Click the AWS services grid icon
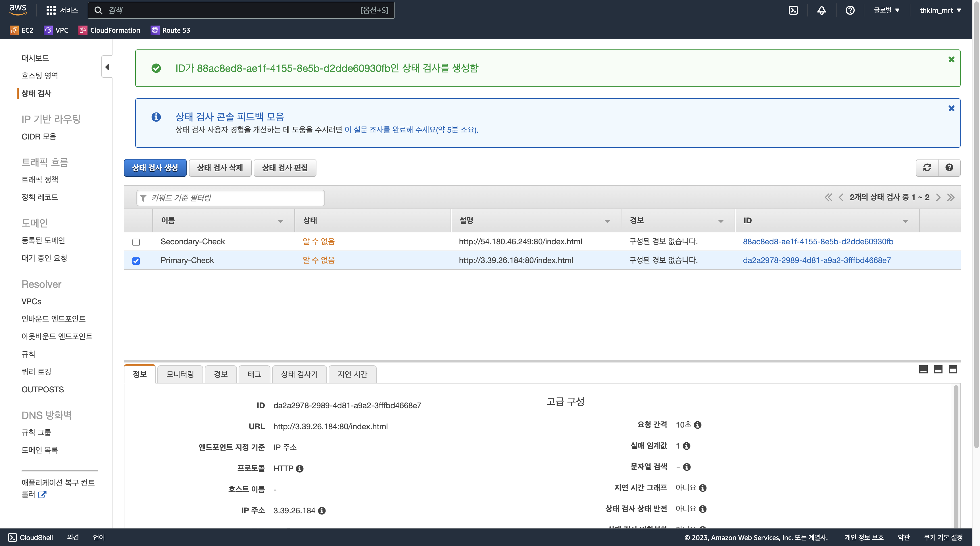980x546 pixels. [x=51, y=10]
